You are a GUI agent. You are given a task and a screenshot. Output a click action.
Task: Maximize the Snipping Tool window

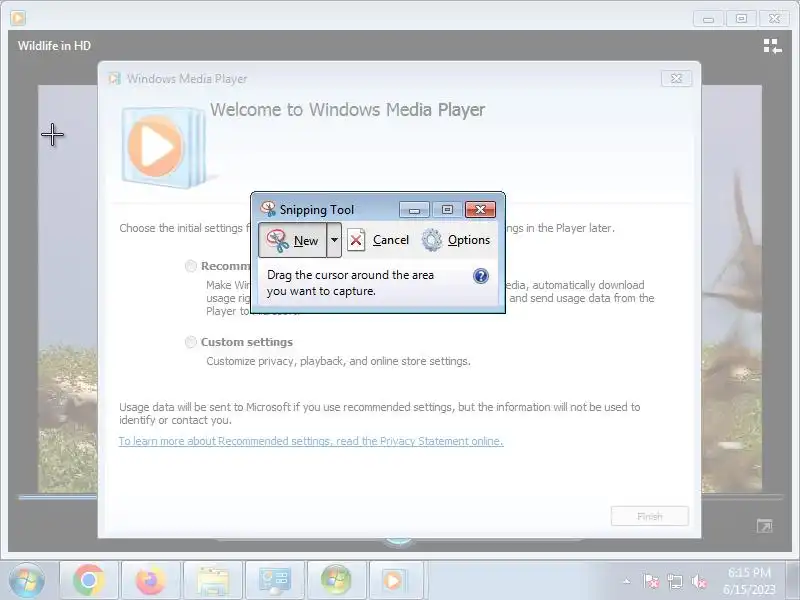[x=447, y=210]
